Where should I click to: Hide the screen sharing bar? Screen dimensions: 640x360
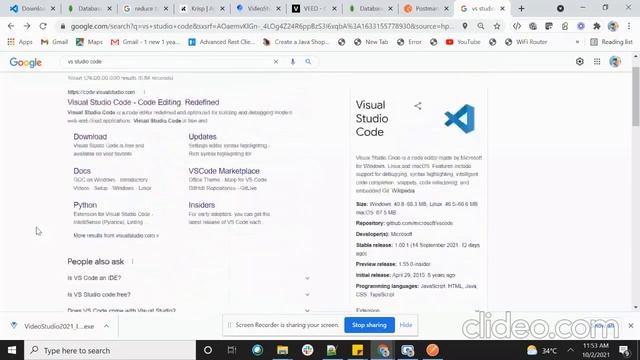coord(406,325)
